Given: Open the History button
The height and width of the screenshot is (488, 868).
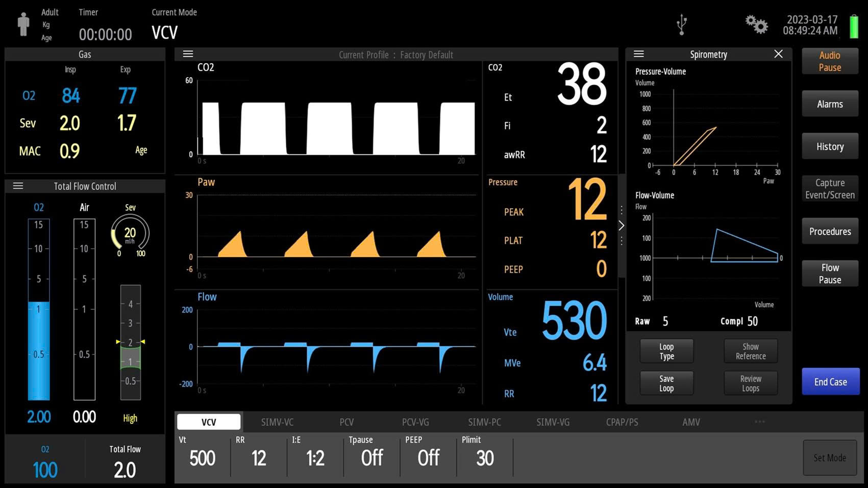Looking at the screenshot, I should pos(830,147).
